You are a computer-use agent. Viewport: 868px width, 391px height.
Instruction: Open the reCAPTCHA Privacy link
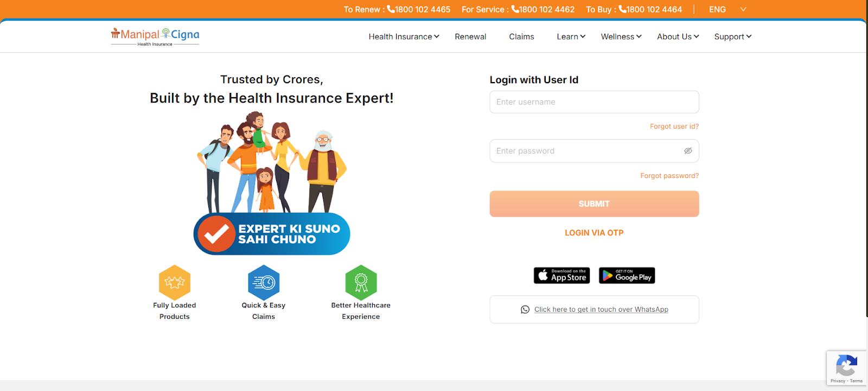(838, 381)
